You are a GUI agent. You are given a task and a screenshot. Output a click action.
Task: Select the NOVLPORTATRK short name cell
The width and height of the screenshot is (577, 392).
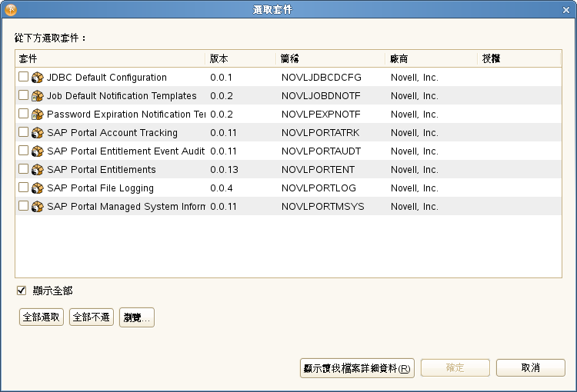pyautogui.click(x=320, y=133)
